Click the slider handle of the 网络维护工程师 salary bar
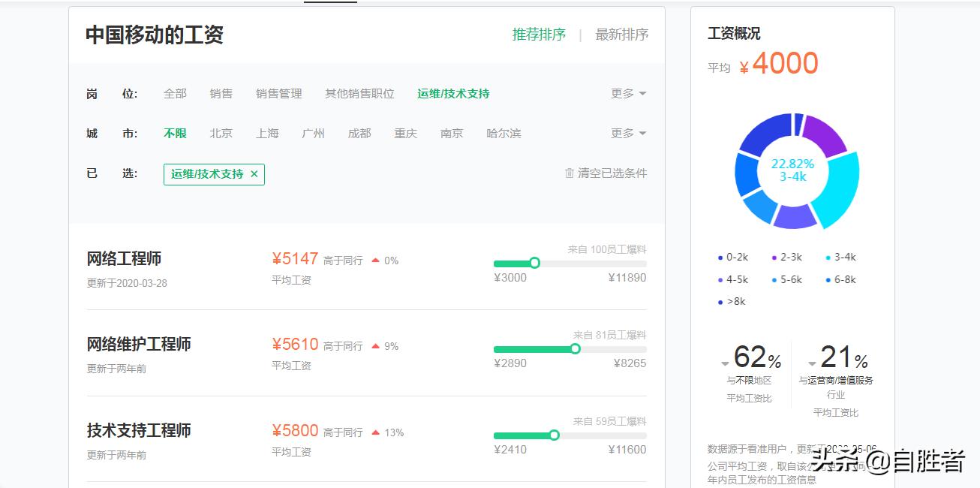The image size is (980, 488). coord(575,349)
